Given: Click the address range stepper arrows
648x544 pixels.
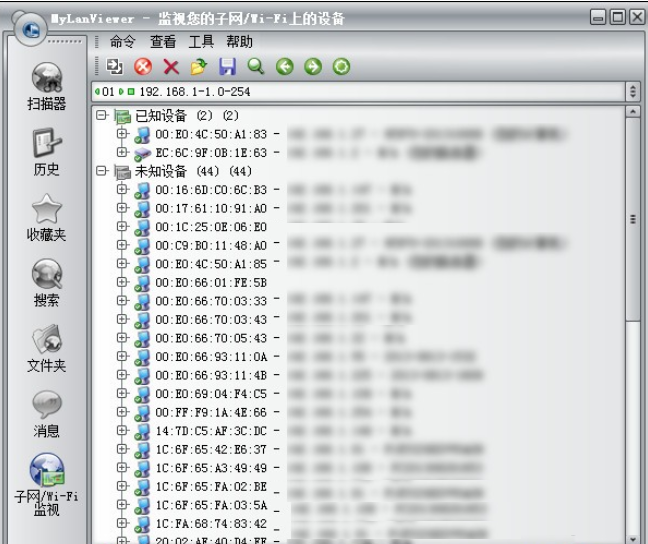Looking at the screenshot, I should [x=633, y=91].
